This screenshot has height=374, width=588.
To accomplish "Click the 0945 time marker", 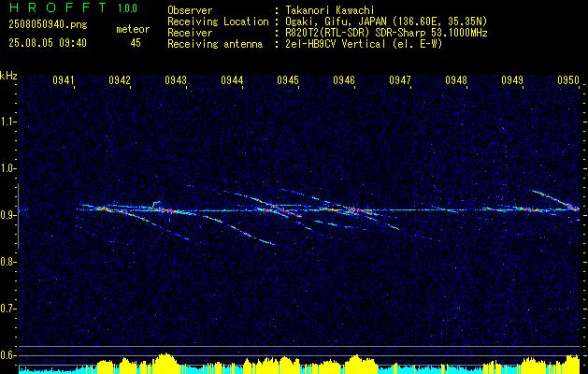I will (x=288, y=79).
